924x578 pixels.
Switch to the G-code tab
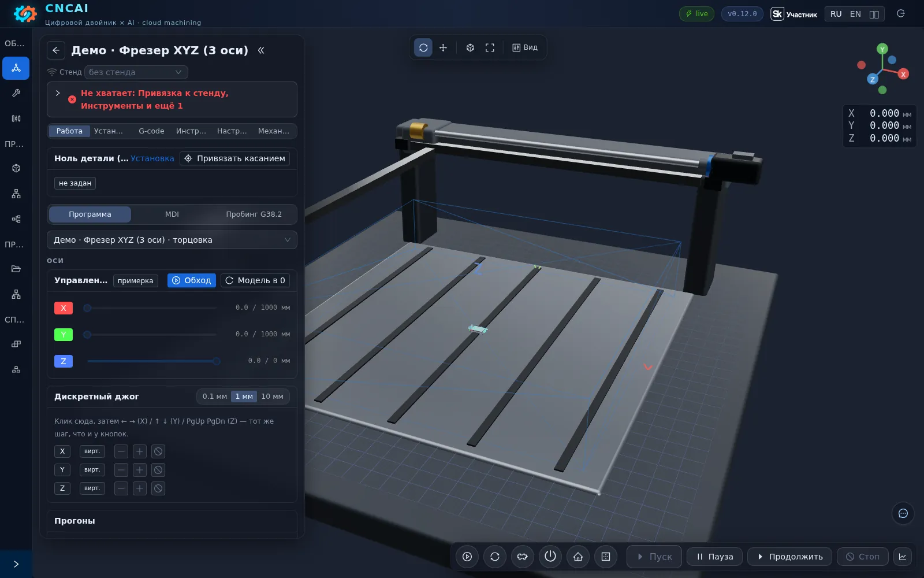click(x=151, y=131)
